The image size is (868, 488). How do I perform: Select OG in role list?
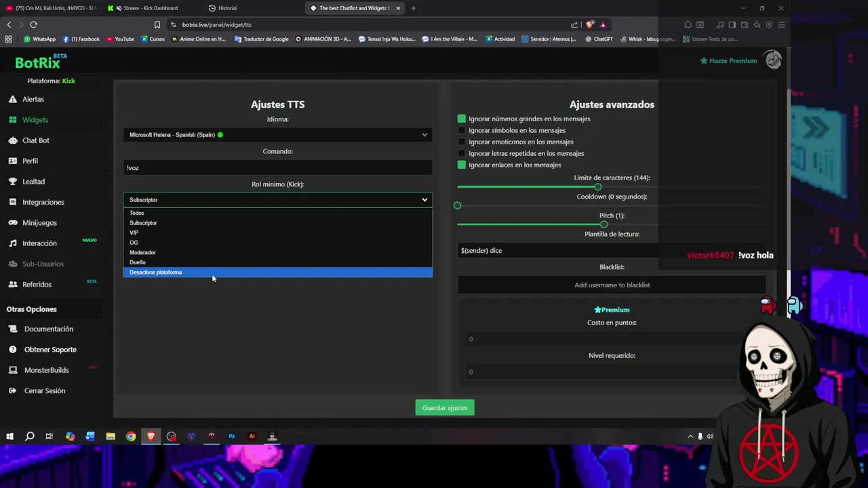tap(277, 243)
